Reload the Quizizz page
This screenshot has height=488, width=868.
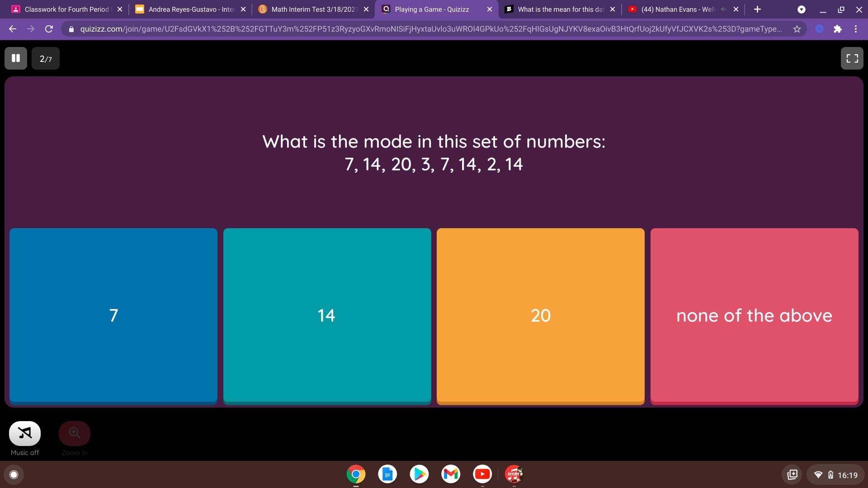point(49,29)
